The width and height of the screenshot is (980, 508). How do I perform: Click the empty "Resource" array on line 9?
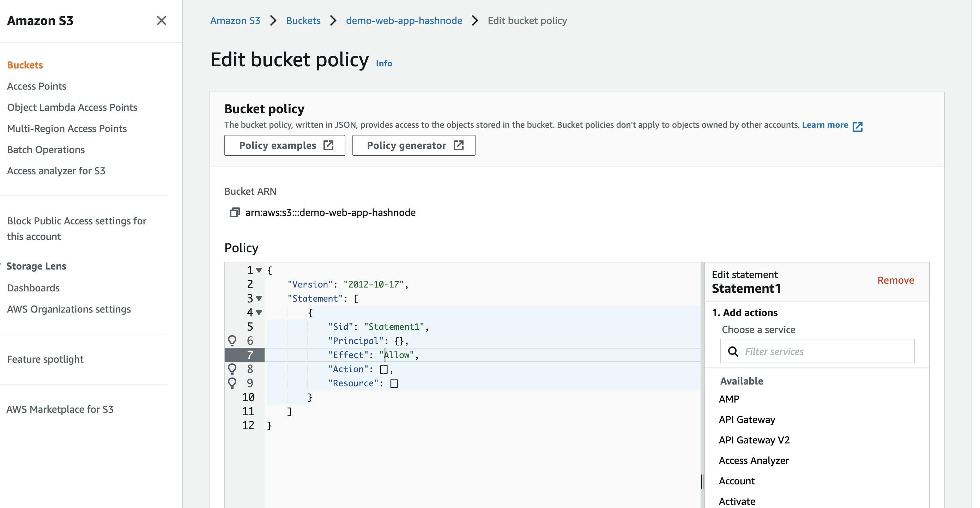point(394,383)
